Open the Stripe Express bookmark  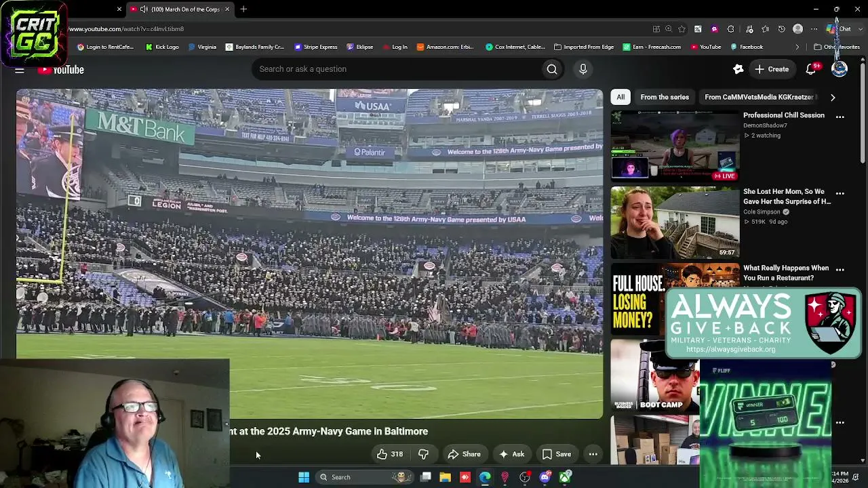point(315,47)
